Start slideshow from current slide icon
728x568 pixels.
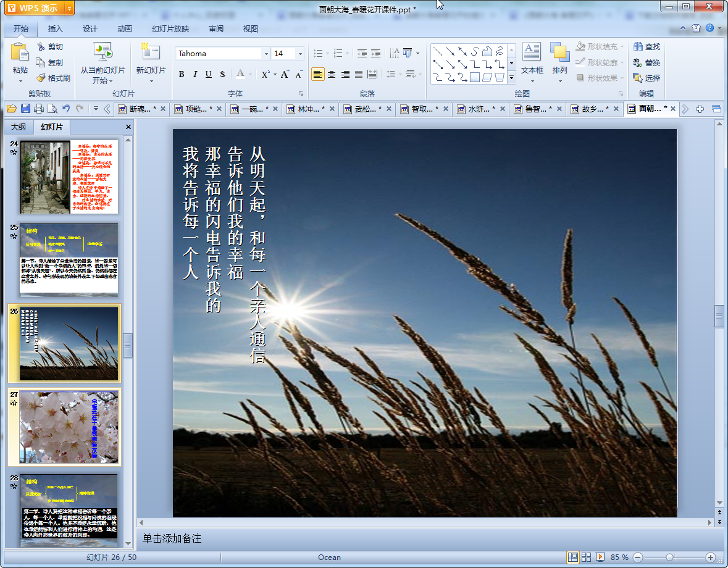(x=103, y=52)
